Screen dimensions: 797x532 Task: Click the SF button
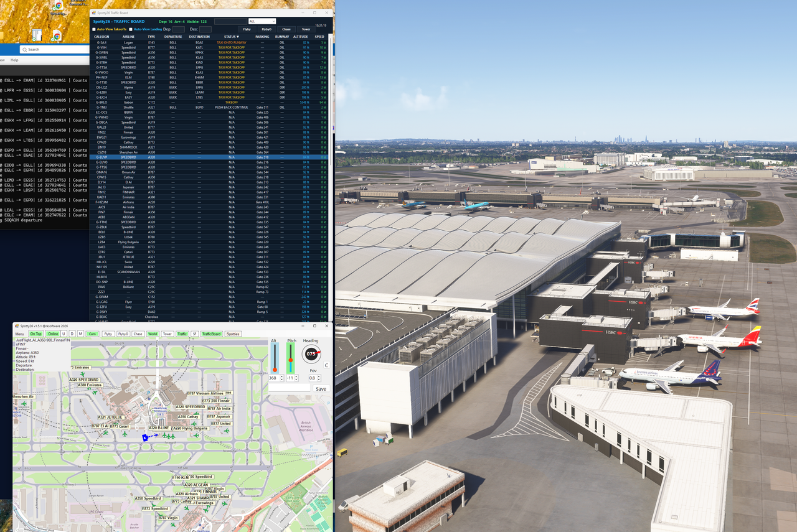click(194, 334)
